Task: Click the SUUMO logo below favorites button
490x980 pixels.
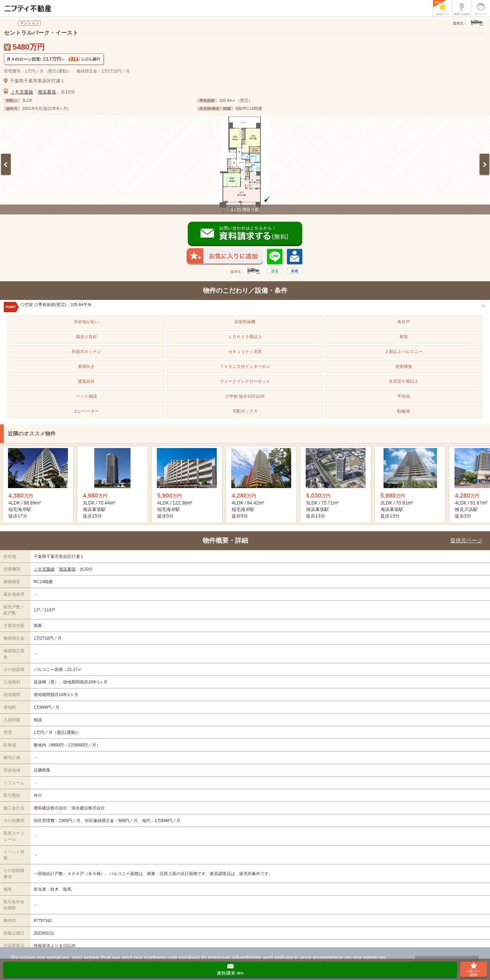Action: click(x=253, y=271)
